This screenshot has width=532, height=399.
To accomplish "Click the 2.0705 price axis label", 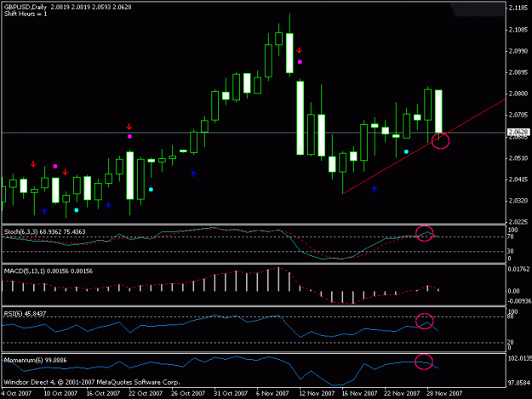I will pos(518,115).
